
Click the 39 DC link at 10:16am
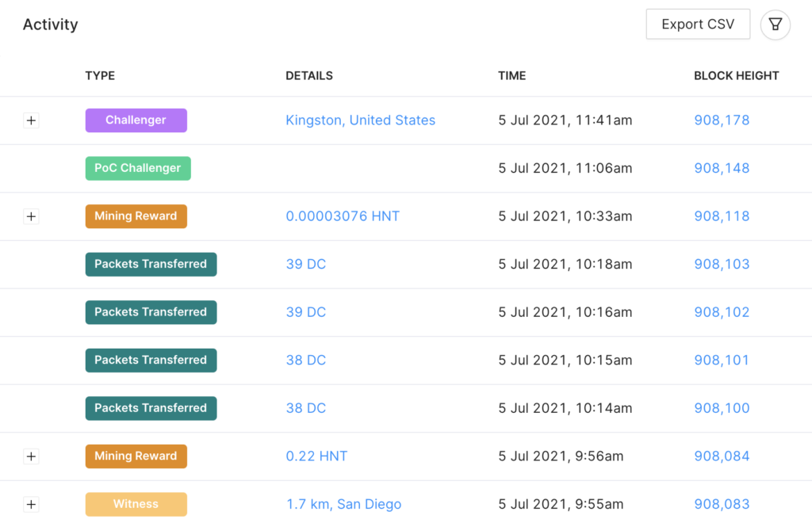[x=305, y=312]
